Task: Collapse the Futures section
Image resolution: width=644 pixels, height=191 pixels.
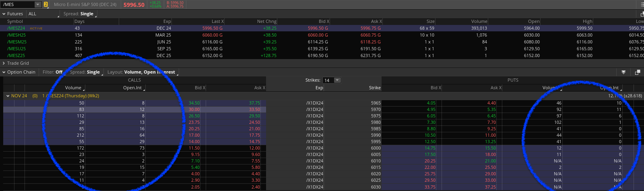Action: click(x=4, y=14)
